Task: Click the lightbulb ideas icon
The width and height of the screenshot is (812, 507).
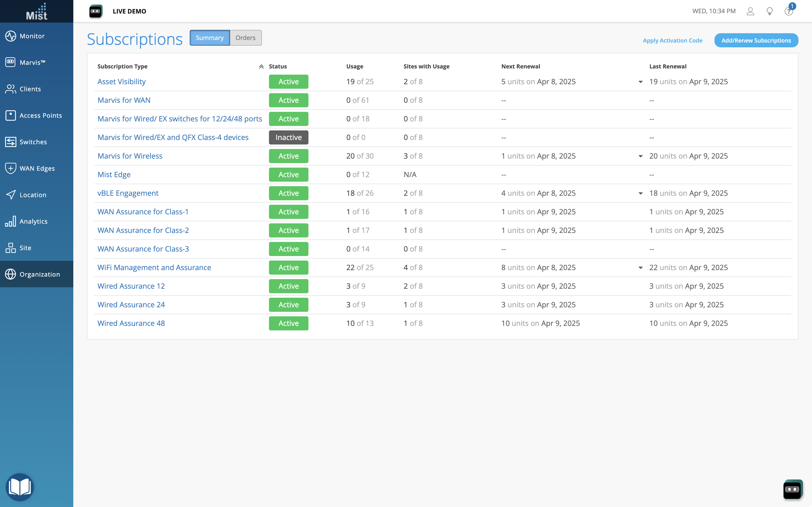Action: pyautogui.click(x=770, y=11)
